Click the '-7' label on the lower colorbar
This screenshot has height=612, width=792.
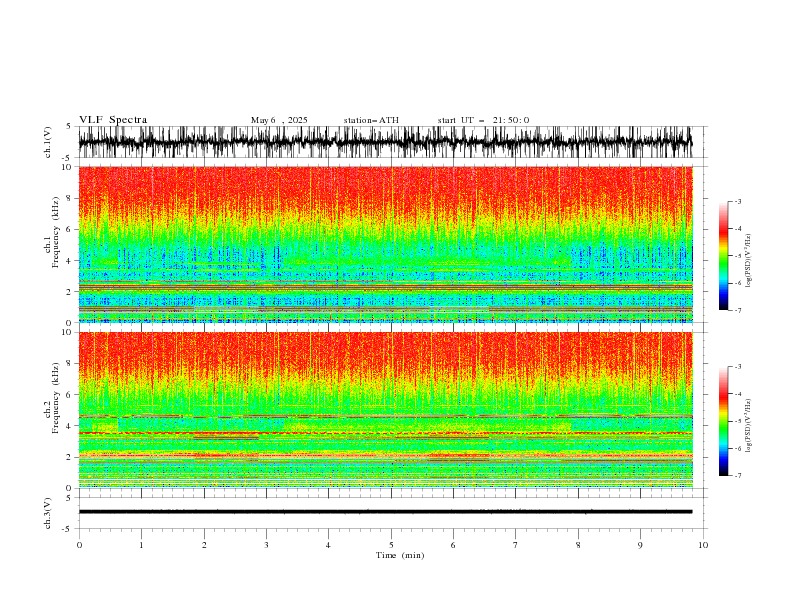point(737,475)
